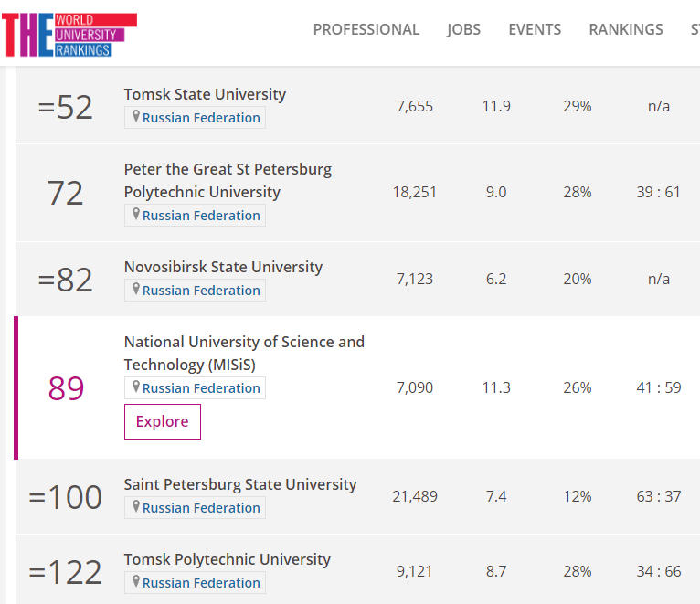Click the location pin under Tomsk Polytechnic University
This screenshot has width=700, height=604.
click(136, 582)
